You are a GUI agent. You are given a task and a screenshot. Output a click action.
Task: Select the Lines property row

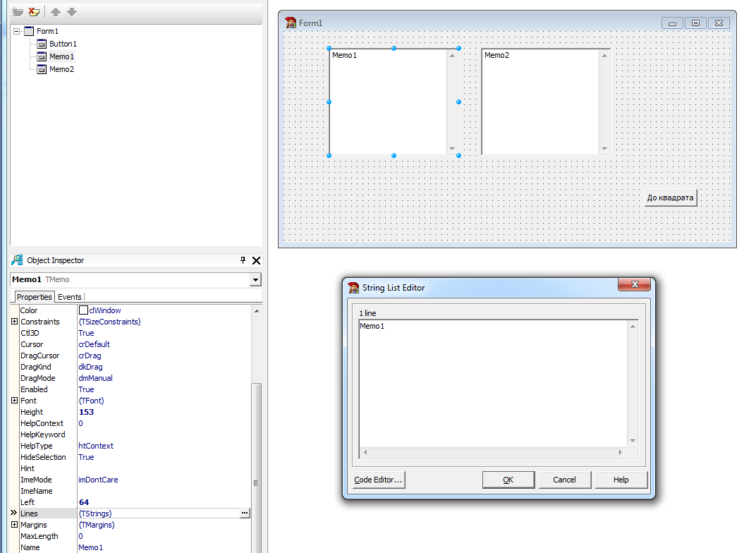(x=130, y=513)
